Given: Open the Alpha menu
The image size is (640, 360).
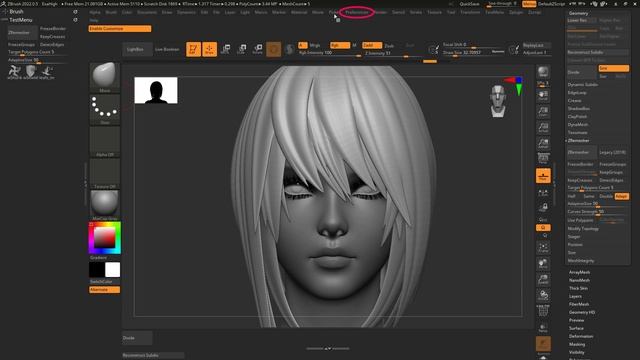Looking at the screenshot, I should 95,12.
